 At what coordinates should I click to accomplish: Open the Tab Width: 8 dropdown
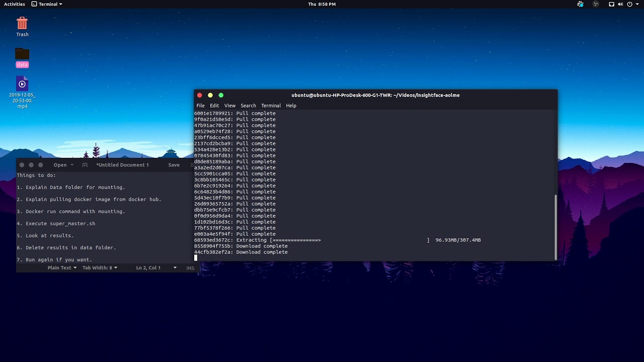pyautogui.click(x=100, y=268)
